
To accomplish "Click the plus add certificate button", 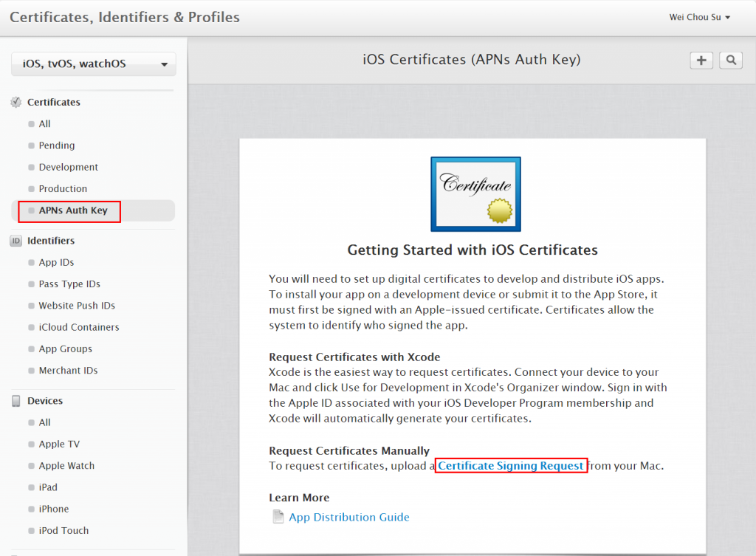I will [701, 61].
